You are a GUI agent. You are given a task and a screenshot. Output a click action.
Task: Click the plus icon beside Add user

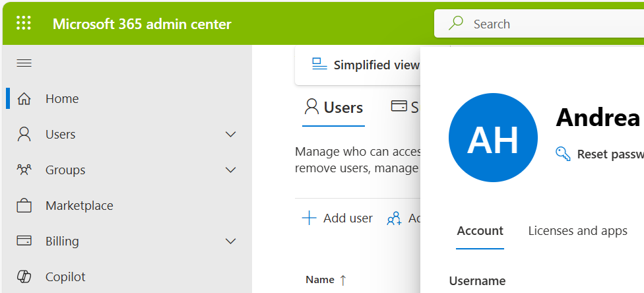click(x=309, y=218)
